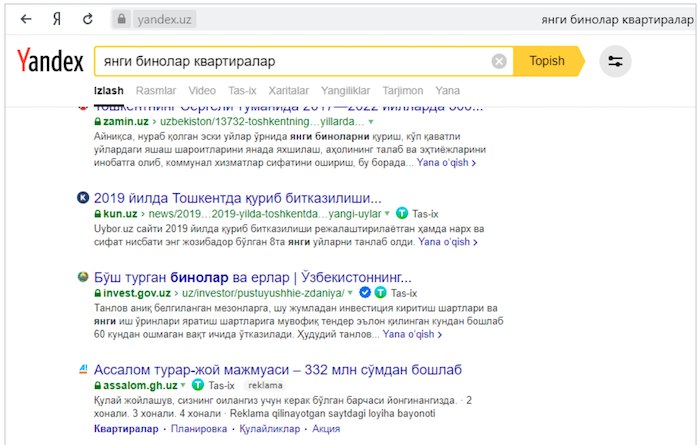The width and height of the screenshot is (700, 445).
Task: Click the blue verified checkmark on invest.gov.uz
Action: click(365, 293)
